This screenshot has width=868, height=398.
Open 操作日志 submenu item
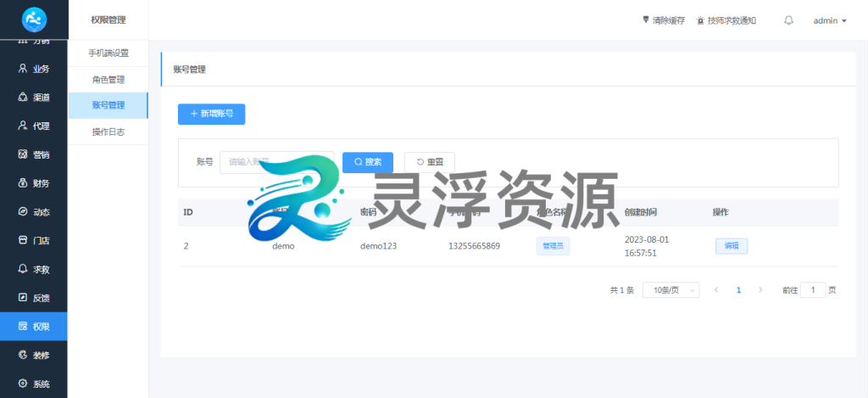tap(108, 132)
